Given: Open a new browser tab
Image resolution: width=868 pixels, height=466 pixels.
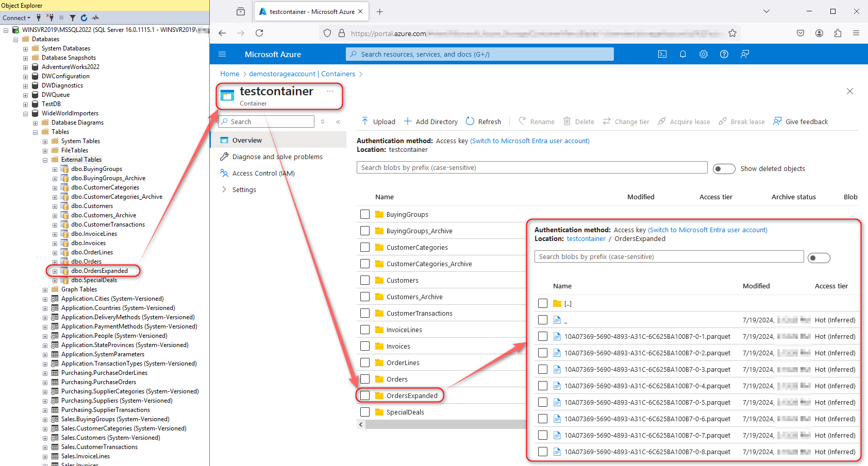Looking at the screenshot, I should coord(380,11).
